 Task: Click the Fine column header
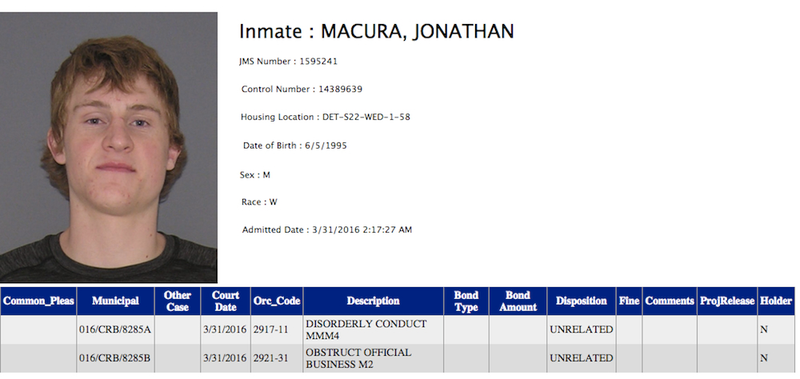tap(629, 301)
